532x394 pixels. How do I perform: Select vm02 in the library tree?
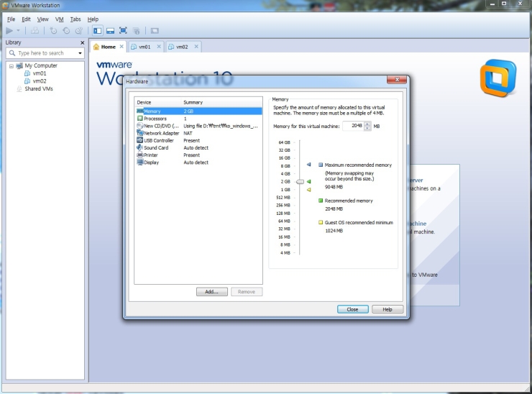point(40,81)
